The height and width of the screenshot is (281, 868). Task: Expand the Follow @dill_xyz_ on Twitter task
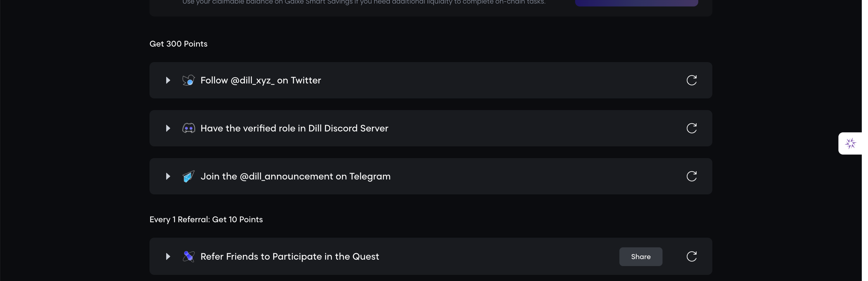click(x=168, y=80)
